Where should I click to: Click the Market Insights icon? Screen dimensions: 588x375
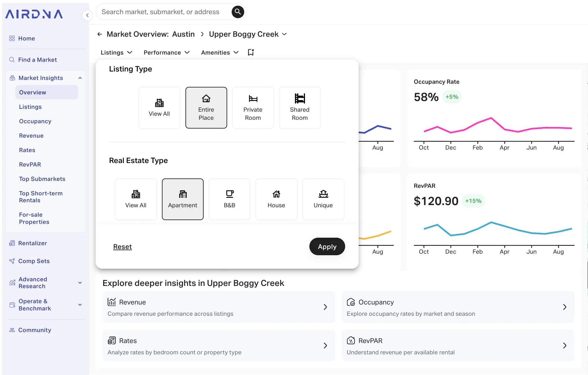coord(12,78)
